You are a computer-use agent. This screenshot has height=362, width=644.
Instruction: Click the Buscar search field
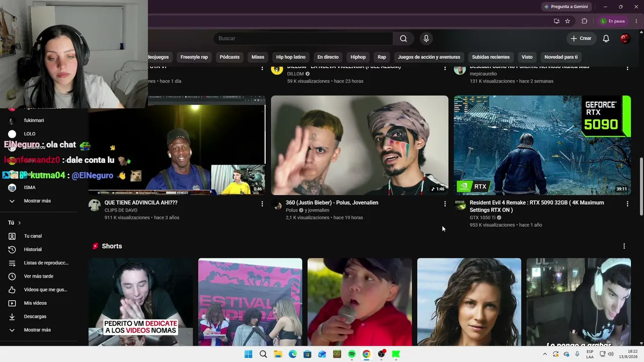click(303, 39)
